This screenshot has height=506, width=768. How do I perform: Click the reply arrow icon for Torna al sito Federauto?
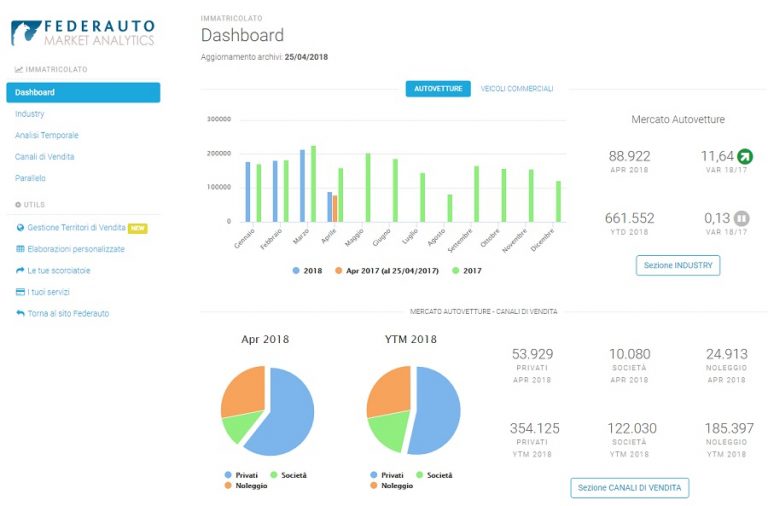[x=20, y=313]
